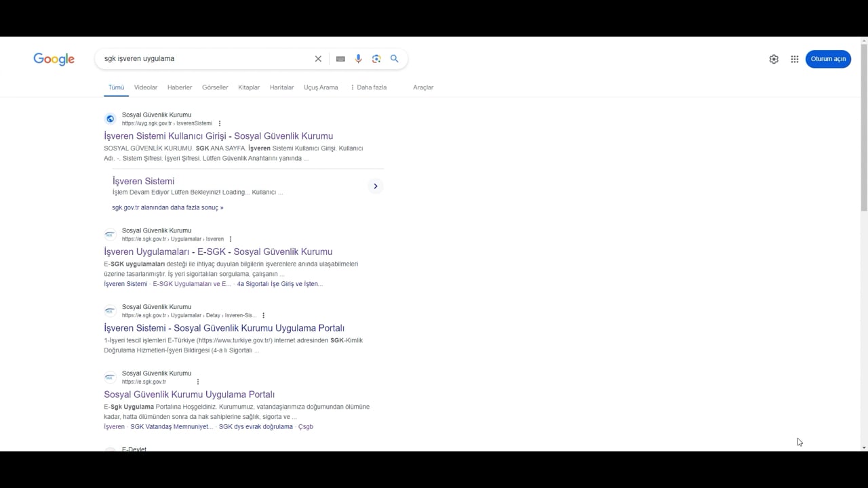Search by image with the Lens icon
Viewport: 868px width, 488px height.
[x=376, y=59]
